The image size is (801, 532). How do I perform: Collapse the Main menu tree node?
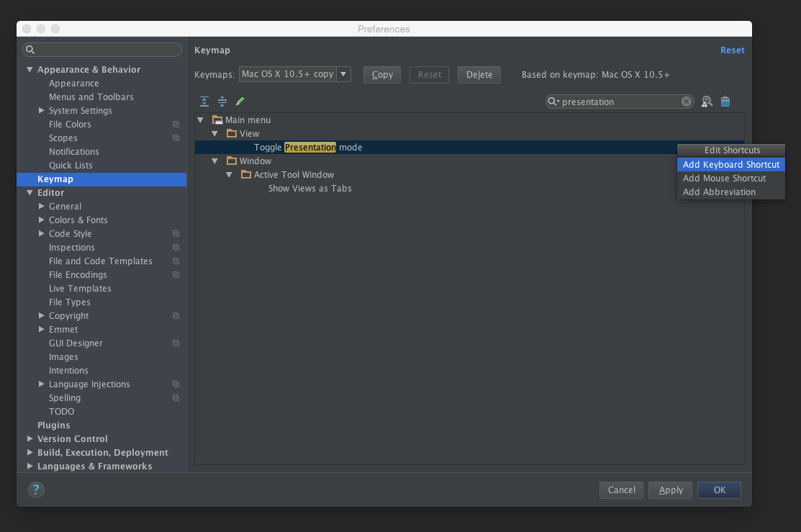click(201, 120)
